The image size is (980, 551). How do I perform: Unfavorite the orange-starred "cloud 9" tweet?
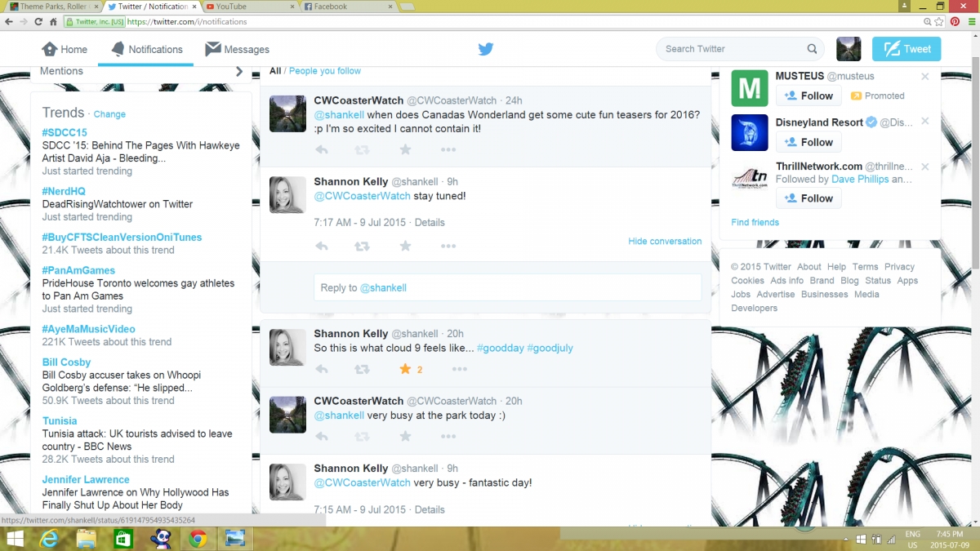405,369
